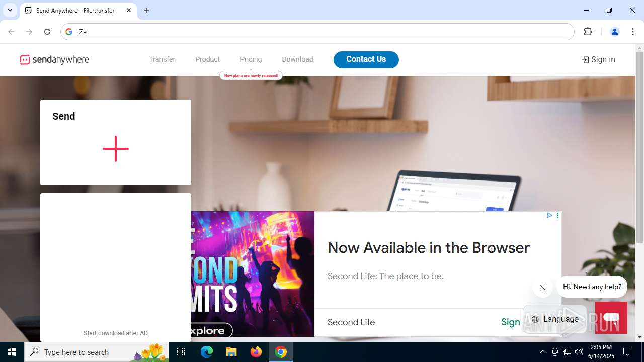Show hidden system tray icons

[x=542, y=352]
